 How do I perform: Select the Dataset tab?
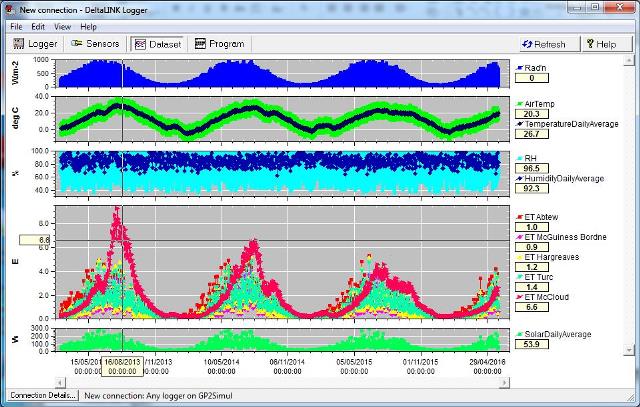pos(158,44)
